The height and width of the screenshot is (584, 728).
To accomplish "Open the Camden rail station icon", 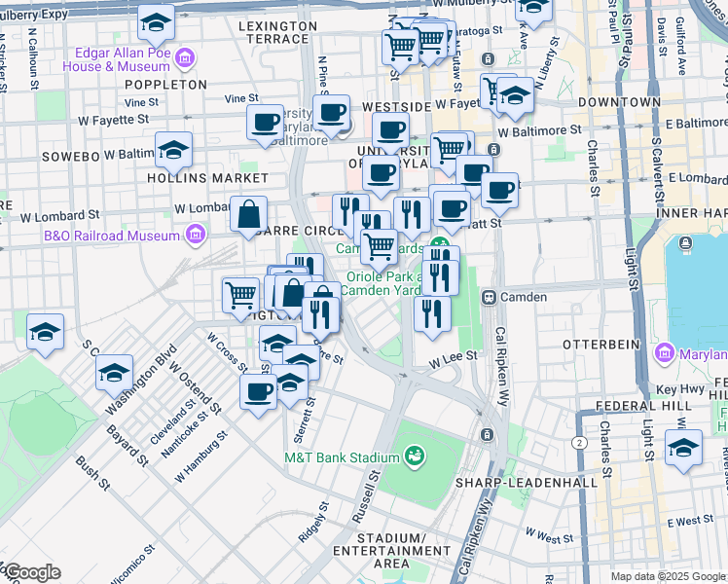I will [489, 298].
